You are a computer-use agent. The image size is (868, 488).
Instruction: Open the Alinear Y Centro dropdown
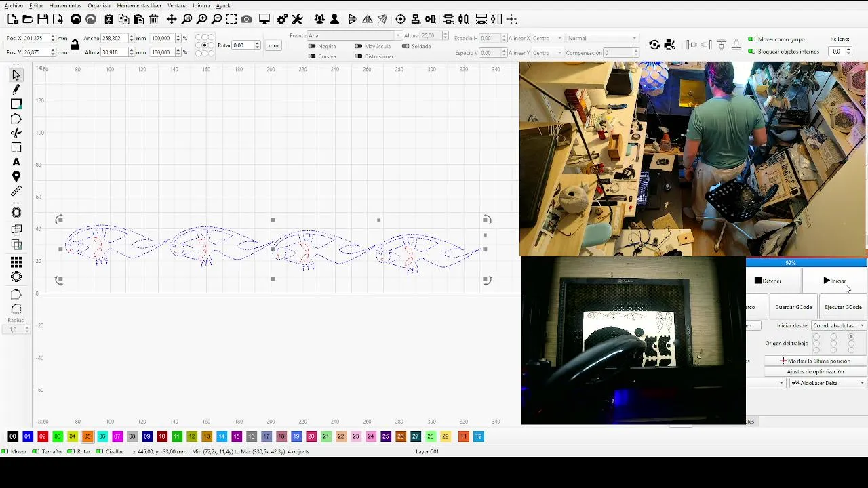[x=546, y=52]
